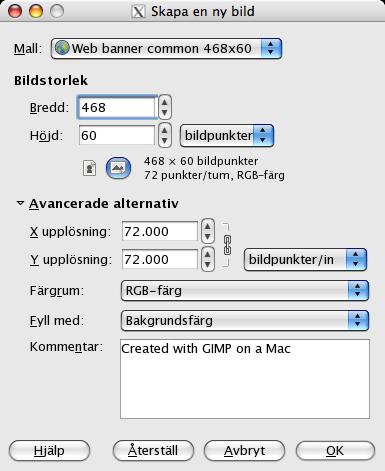Select portrait orientation icon
This screenshot has width=385, height=471.
pos(89,168)
